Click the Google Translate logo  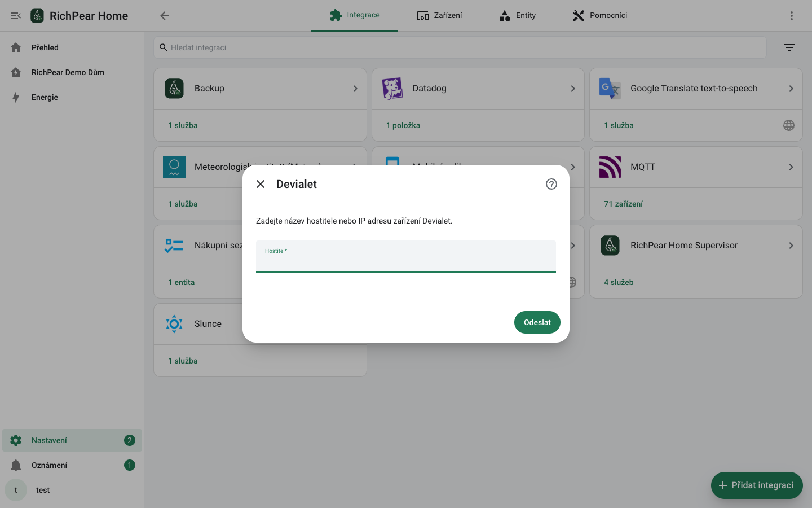610,89
